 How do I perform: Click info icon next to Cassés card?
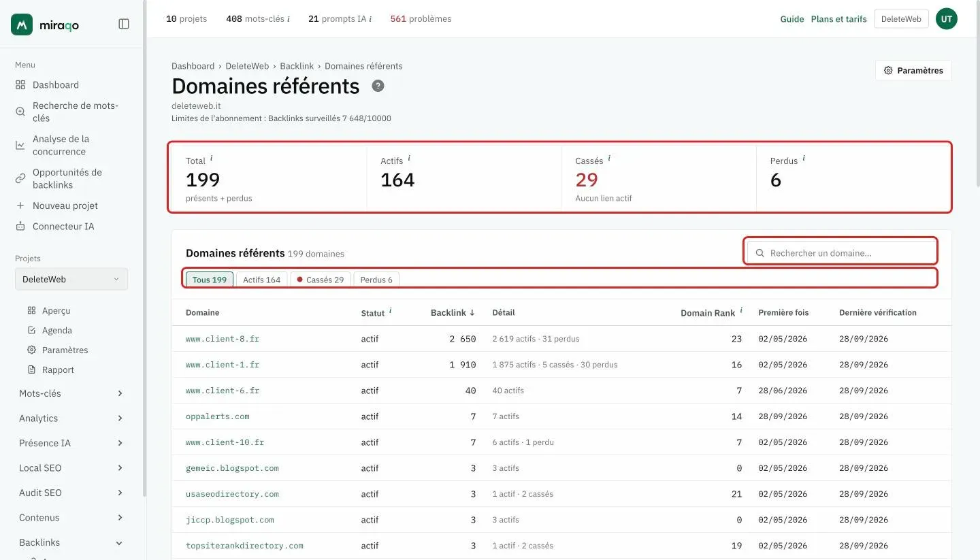609,159
